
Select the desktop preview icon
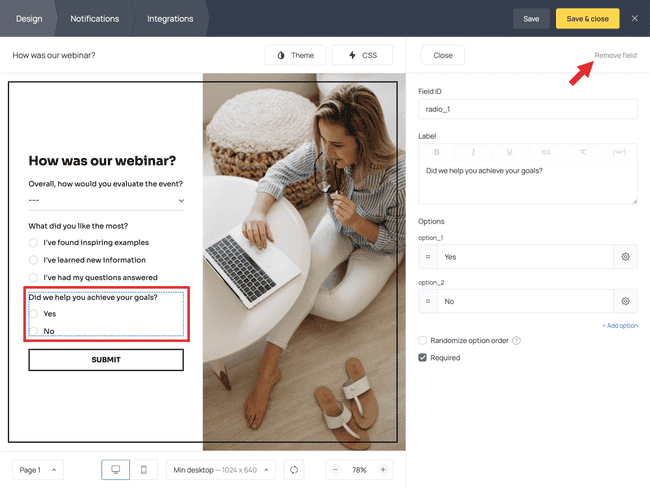click(x=116, y=470)
